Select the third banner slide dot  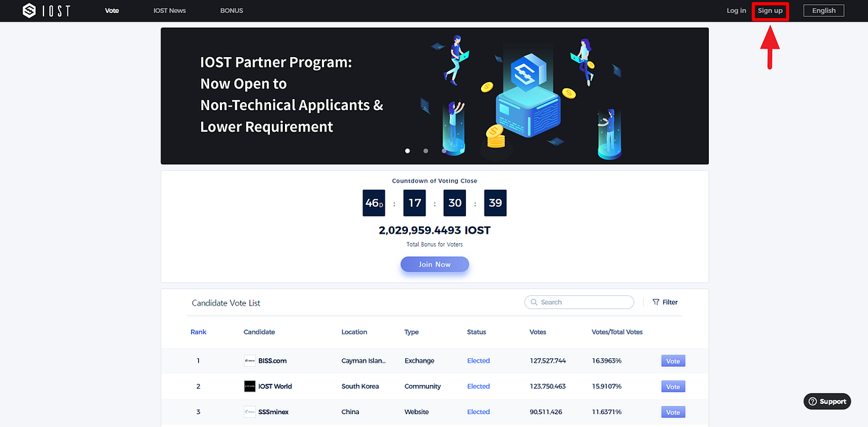coord(443,151)
